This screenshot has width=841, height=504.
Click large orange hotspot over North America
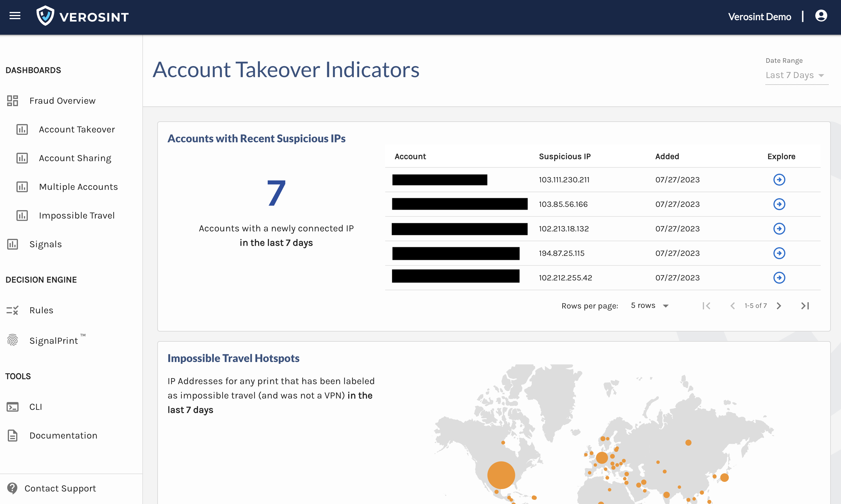pyautogui.click(x=501, y=475)
